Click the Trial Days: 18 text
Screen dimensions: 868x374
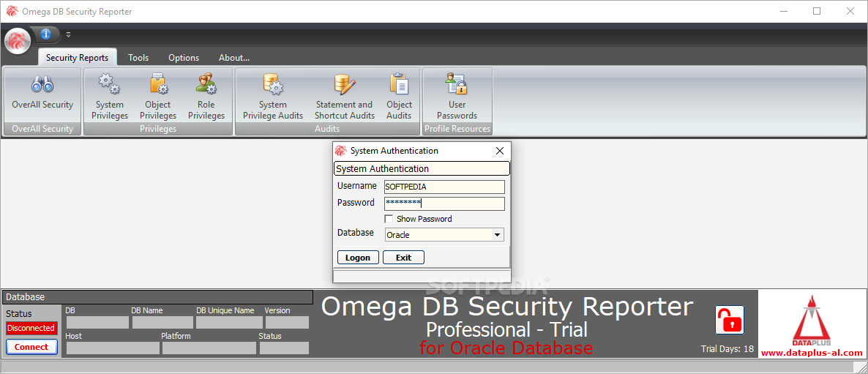(727, 349)
